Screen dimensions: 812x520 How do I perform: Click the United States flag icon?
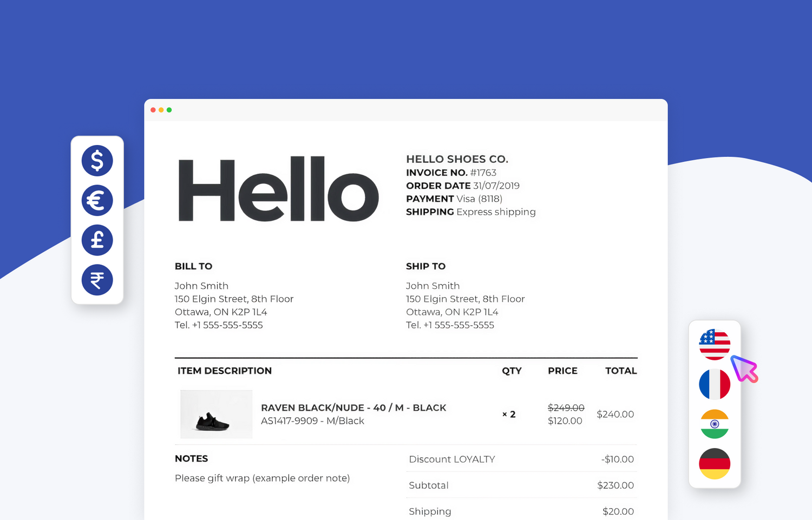pos(715,344)
